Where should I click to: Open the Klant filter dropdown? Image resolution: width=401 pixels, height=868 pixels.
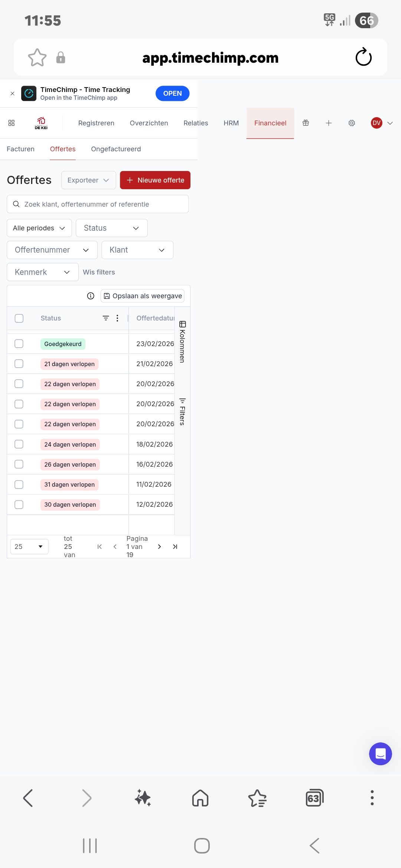point(137,250)
